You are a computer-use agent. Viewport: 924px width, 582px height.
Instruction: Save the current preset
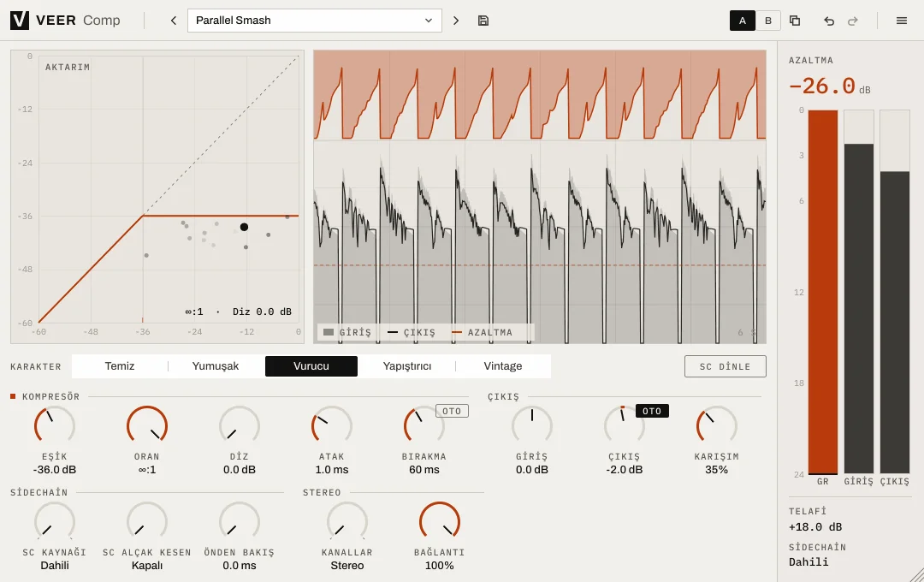(483, 21)
